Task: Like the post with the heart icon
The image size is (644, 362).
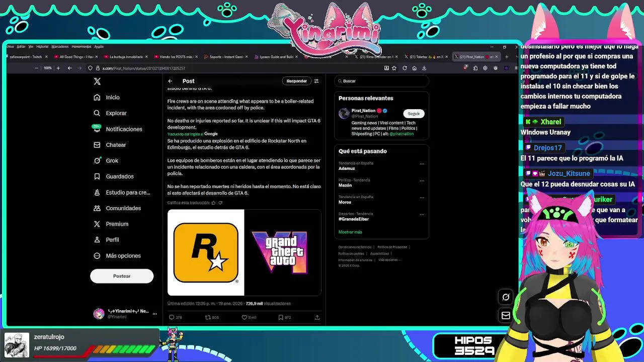Action: 245,317
